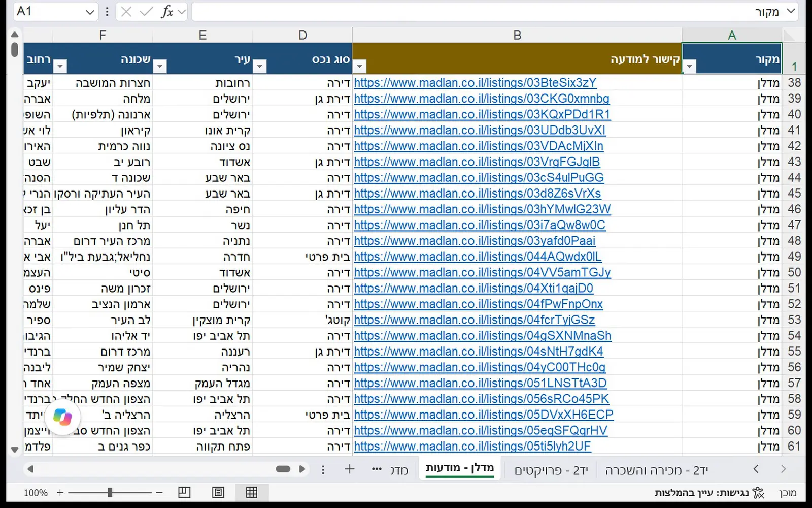The image size is (812, 508).
Task: Switch to יד2 - פרויקטים sheet tab
Action: click(x=551, y=470)
